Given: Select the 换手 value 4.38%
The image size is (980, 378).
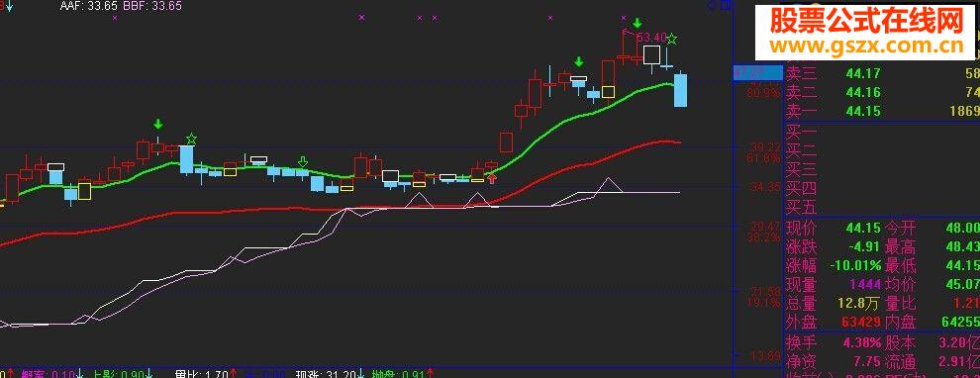Looking at the screenshot, I should [x=862, y=342].
